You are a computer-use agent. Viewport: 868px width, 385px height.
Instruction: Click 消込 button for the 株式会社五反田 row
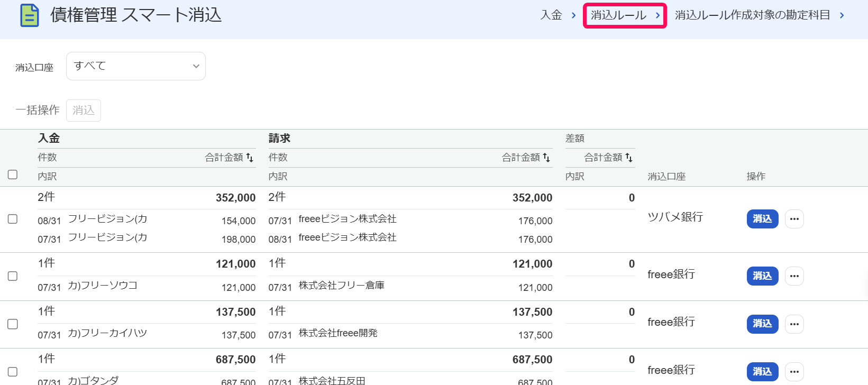(x=762, y=371)
